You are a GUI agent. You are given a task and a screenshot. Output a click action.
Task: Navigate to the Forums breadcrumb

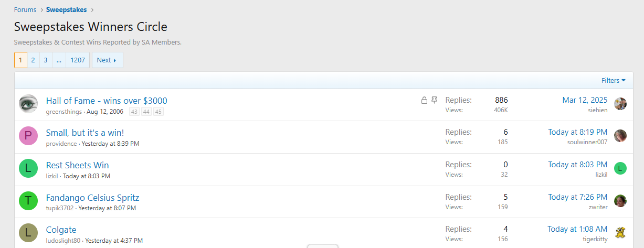click(25, 10)
